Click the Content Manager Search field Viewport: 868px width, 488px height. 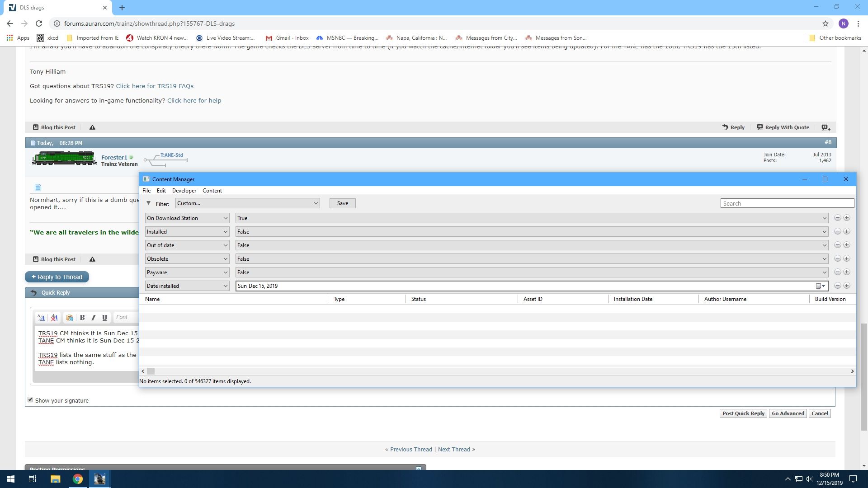pyautogui.click(x=787, y=204)
